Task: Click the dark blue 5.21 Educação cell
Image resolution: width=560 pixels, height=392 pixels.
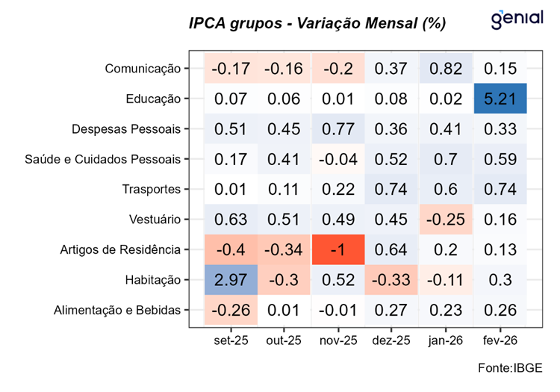Action: (500, 99)
